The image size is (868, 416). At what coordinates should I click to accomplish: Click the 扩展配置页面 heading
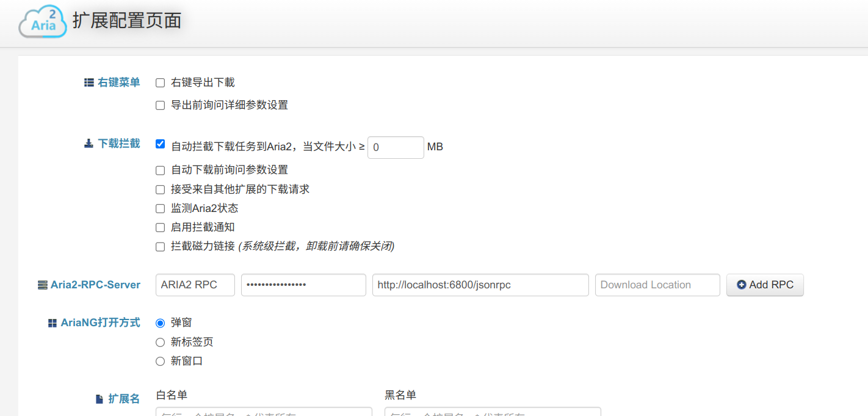point(127,21)
